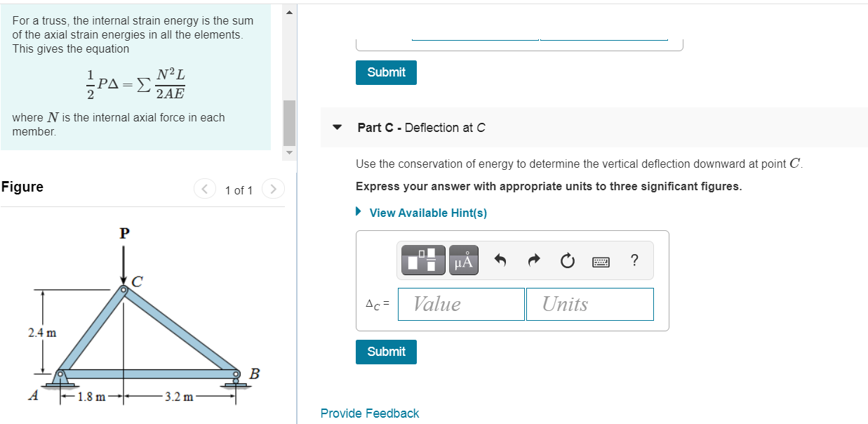This screenshot has width=868, height=424.
Task: Click the upper Submit button
Action: tap(386, 72)
